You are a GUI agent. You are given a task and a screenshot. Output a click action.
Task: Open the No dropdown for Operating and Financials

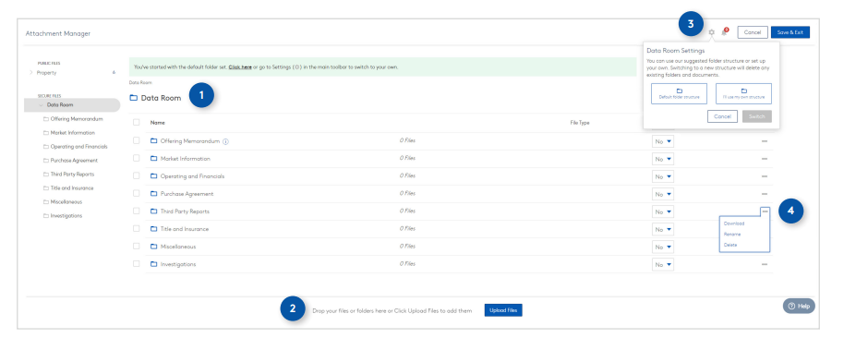point(663,176)
